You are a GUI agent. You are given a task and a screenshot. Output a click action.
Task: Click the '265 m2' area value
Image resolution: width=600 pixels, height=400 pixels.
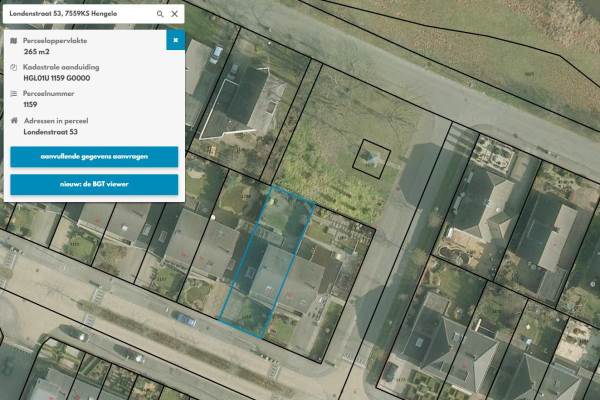pos(35,50)
